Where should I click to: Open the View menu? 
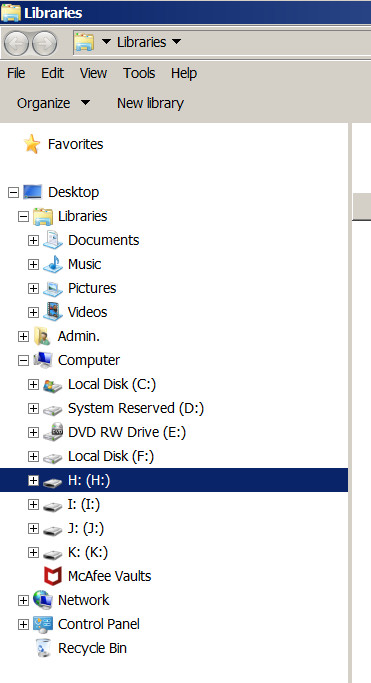(93, 73)
